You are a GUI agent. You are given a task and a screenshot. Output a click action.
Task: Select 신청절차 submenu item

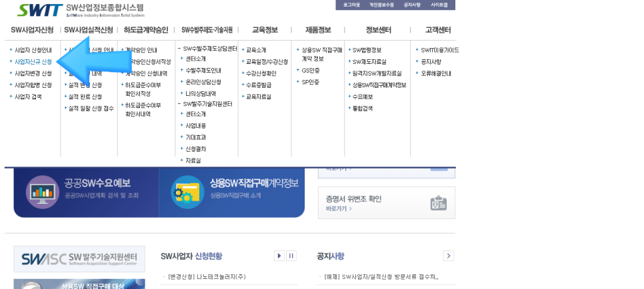(195, 149)
